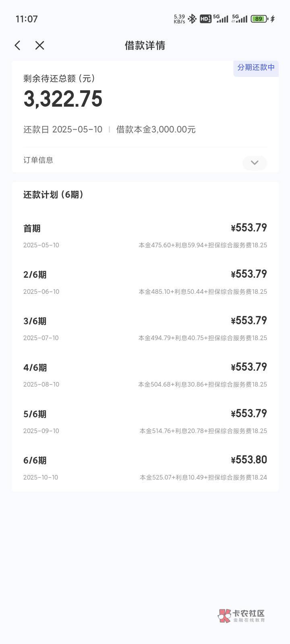
Task: Tap the 借款详情 page title
Action: (x=145, y=45)
